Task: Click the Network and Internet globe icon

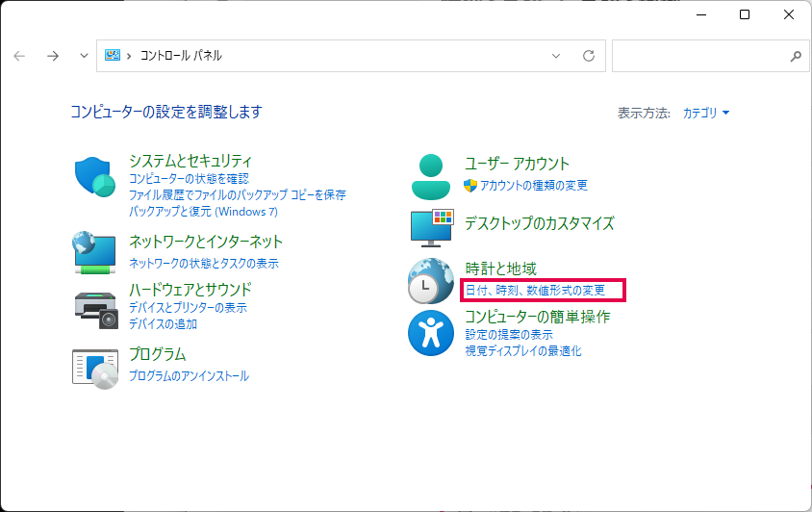Action: coord(95,251)
